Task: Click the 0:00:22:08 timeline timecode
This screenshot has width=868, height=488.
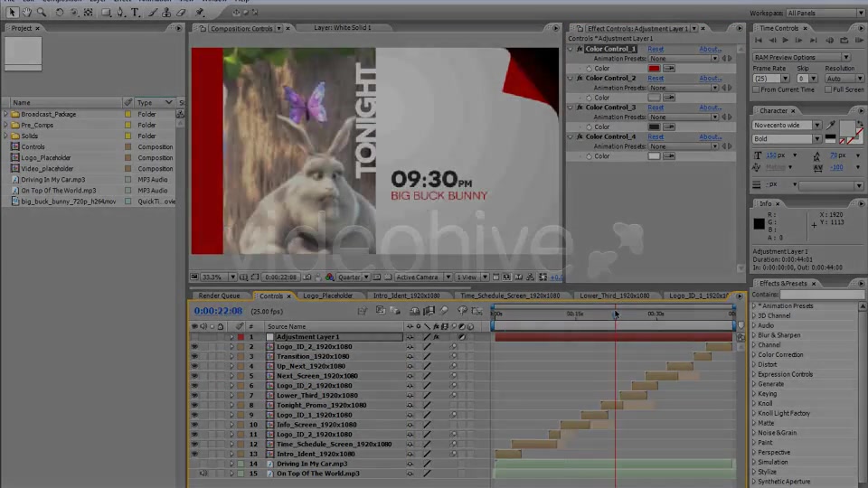Action: pos(218,311)
